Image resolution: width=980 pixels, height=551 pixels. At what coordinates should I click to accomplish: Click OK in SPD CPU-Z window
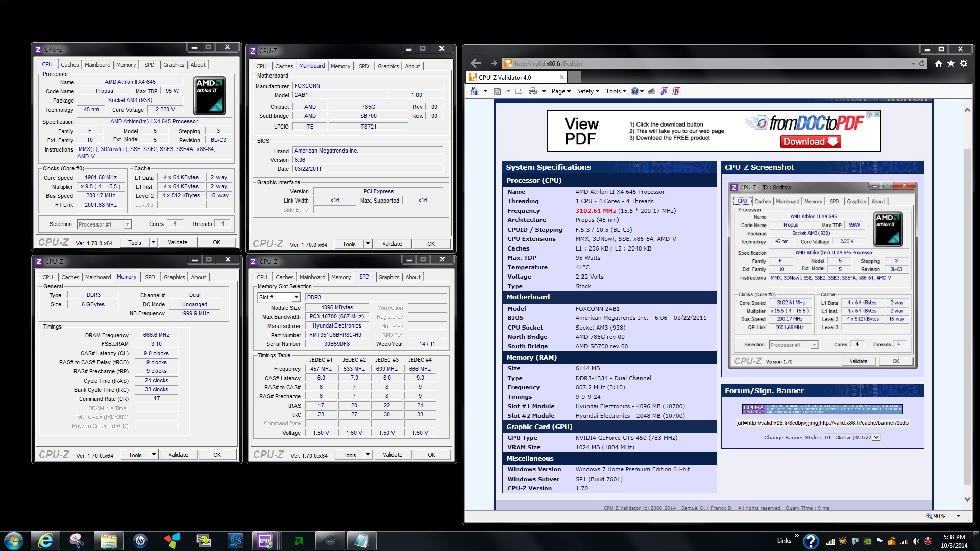431,455
